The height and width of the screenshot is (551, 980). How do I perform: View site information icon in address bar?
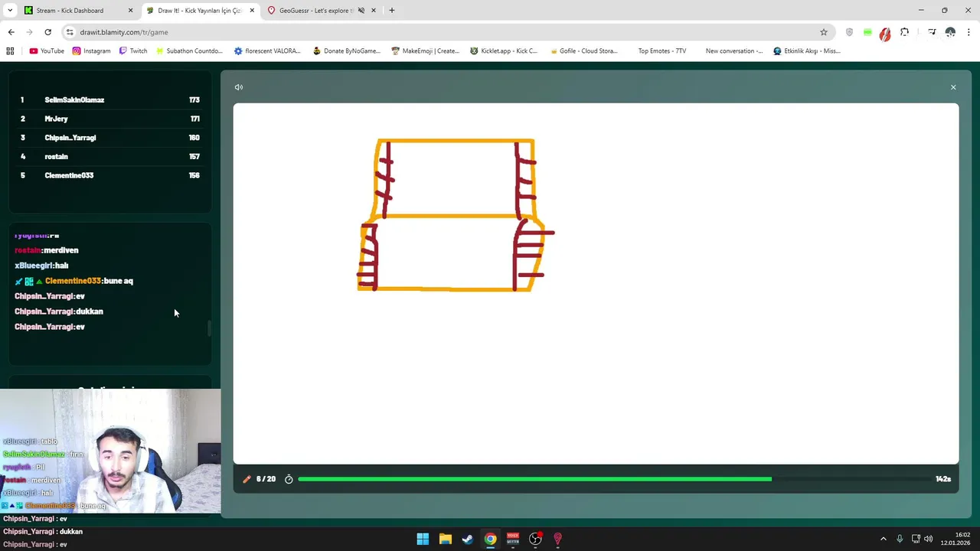70,32
